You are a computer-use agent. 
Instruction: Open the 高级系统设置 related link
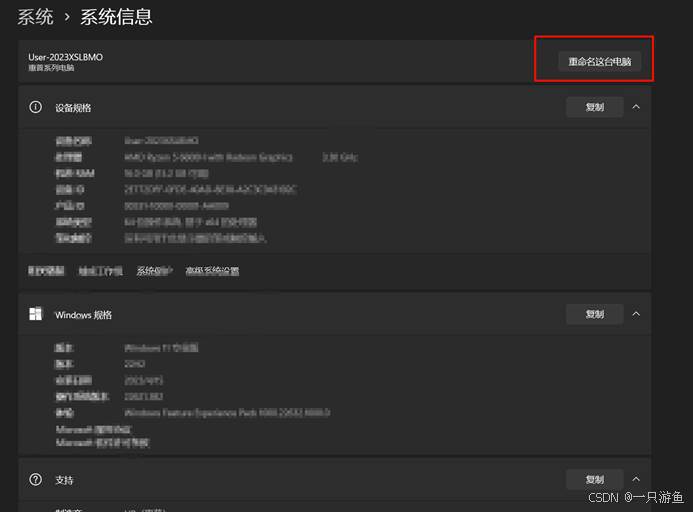pyautogui.click(x=212, y=271)
